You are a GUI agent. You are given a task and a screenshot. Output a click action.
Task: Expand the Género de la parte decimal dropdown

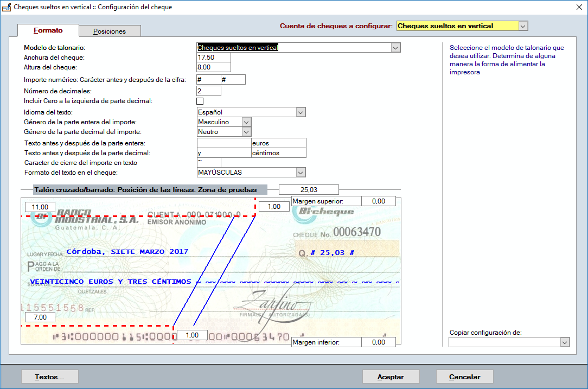(247, 131)
